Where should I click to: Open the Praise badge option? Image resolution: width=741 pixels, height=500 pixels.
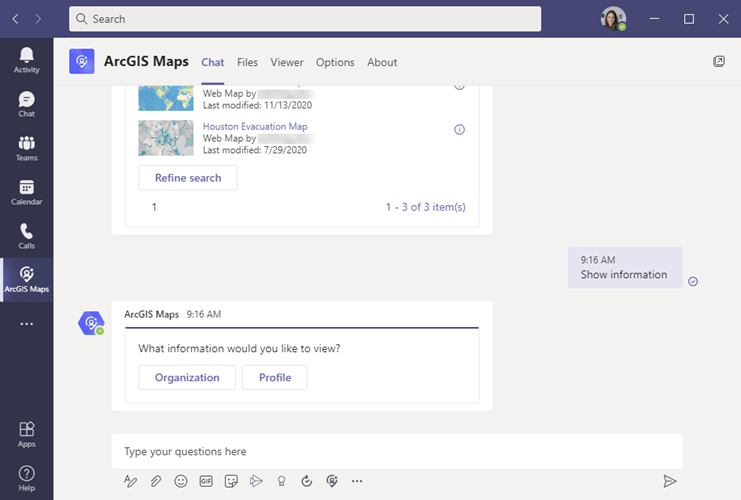click(x=282, y=481)
